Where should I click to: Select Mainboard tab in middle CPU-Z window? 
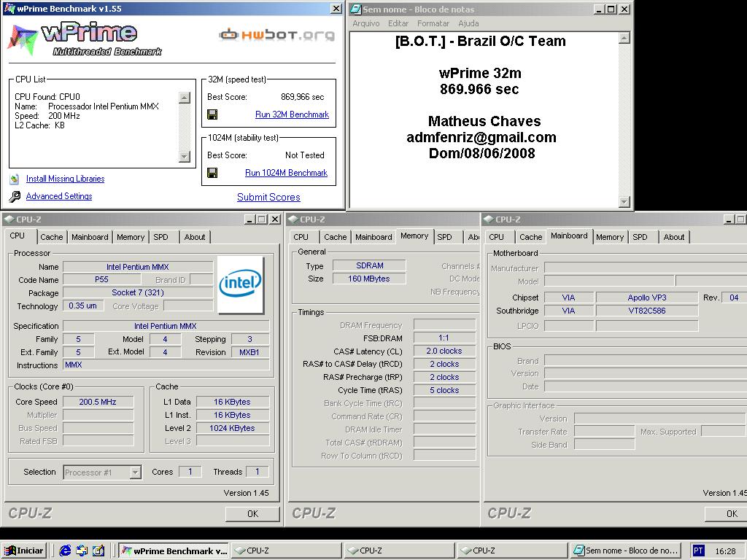tap(373, 237)
